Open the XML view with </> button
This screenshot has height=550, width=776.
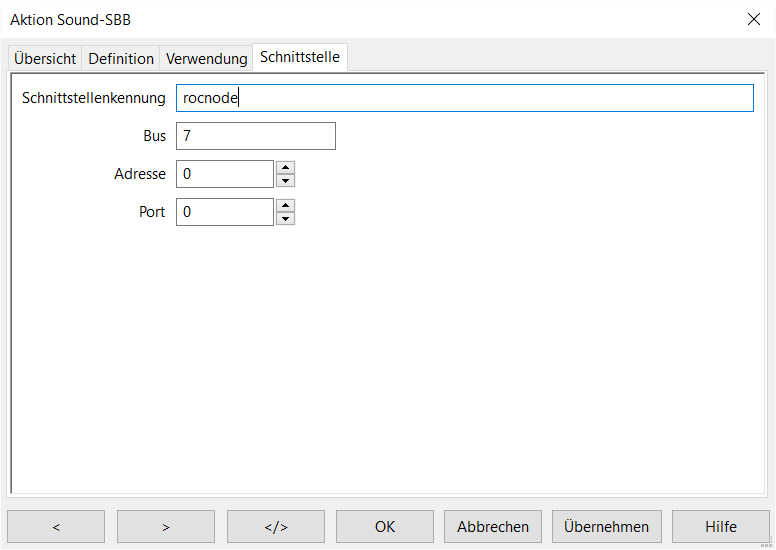[276, 527]
